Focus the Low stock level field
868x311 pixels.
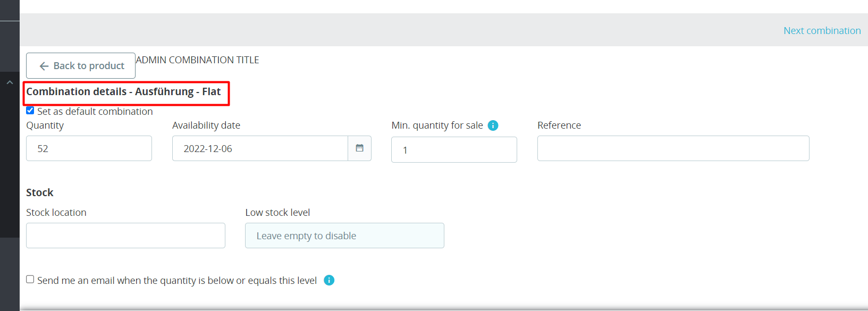pos(344,236)
